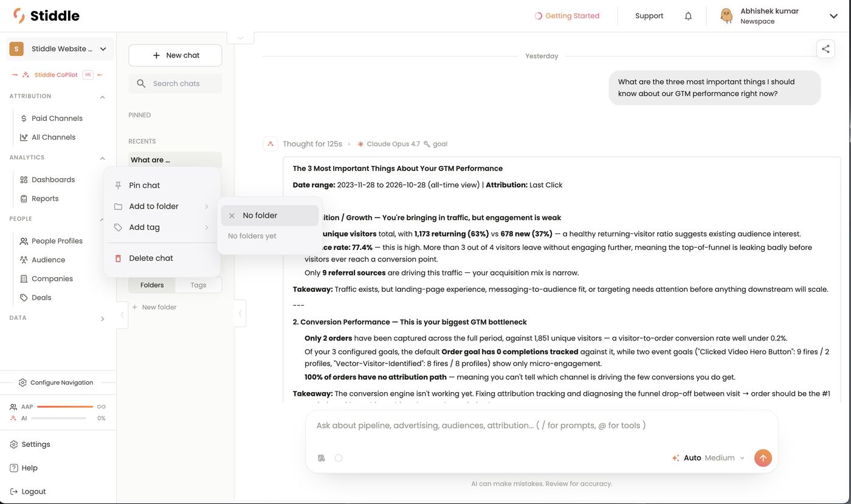Collapse the Attribution section
This screenshot has height=504, width=851.
pos(102,97)
